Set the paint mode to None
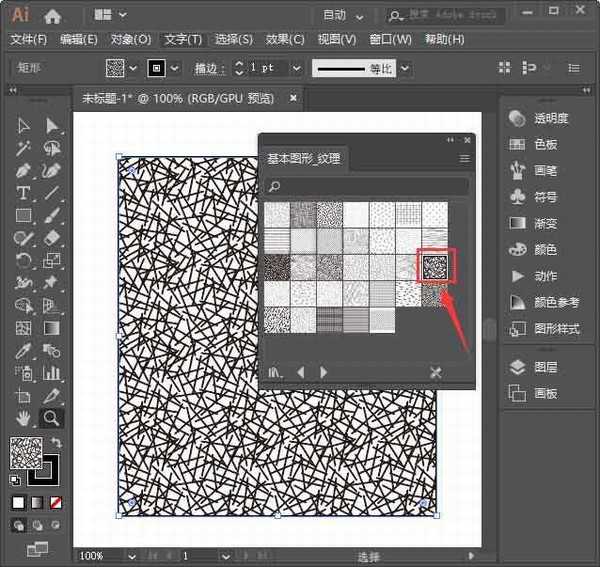The height and width of the screenshot is (567, 600). click(x=57, y=503)
